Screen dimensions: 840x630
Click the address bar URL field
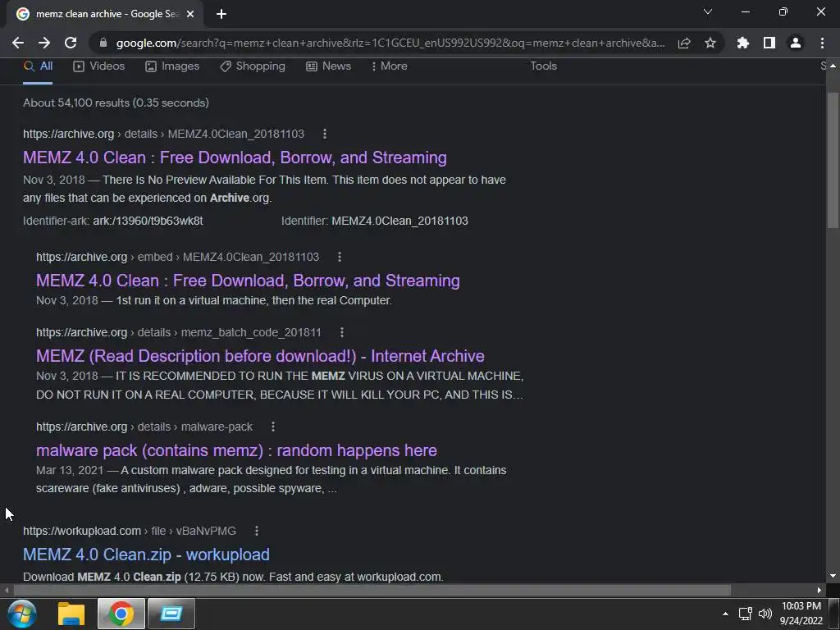click(x=390, y=43)
